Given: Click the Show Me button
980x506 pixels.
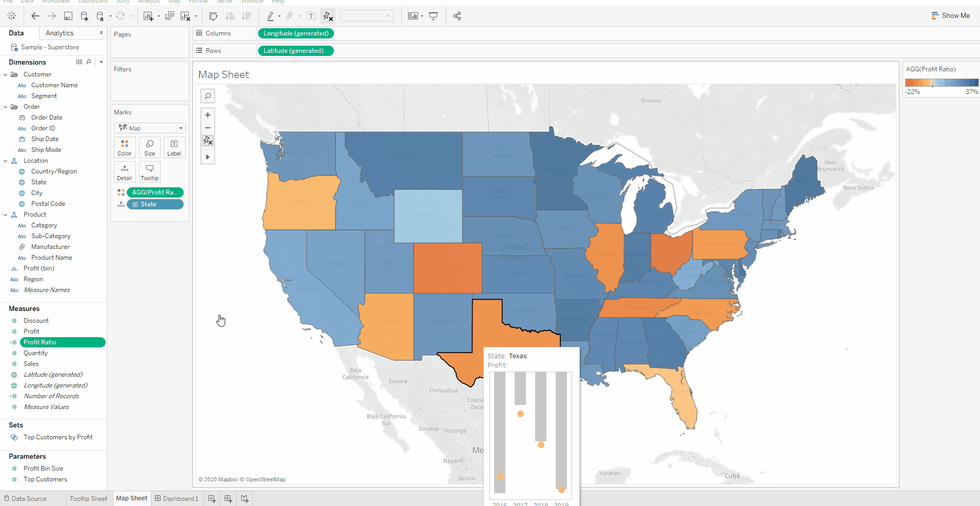Looking at the screenshot, I should click(x=950, y=15).
